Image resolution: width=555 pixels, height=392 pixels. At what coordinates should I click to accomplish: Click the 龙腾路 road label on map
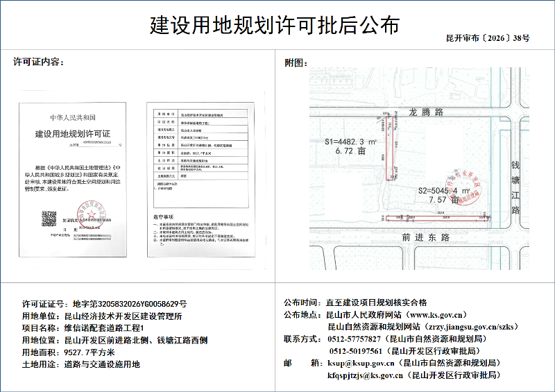[426, 112]
